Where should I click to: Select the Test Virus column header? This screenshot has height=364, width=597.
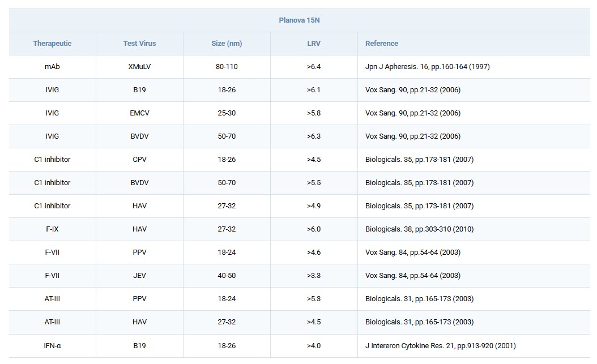pyautogui.click(x=139, y=44)
